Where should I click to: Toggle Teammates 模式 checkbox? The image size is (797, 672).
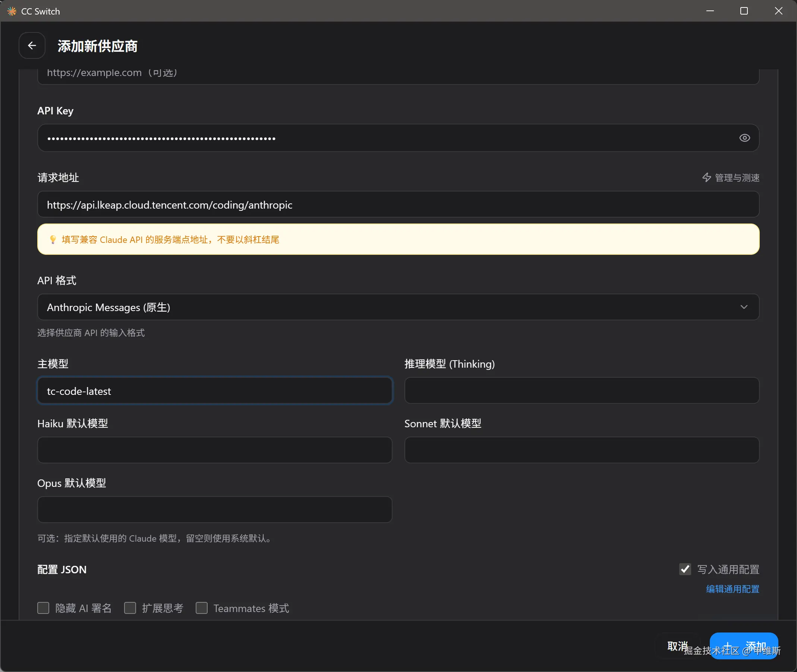(x=202, y=608)
